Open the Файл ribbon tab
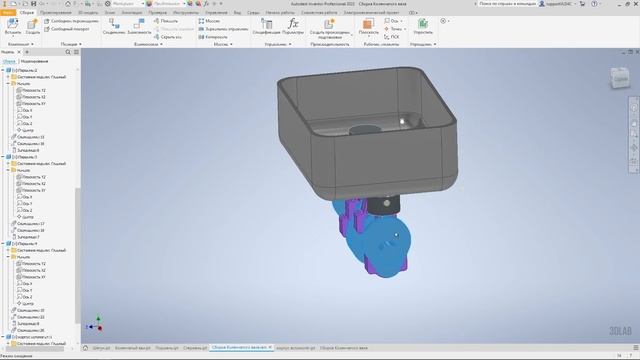Image resolution: width=640 pixels, height=360 pixels. coord(8,13)
